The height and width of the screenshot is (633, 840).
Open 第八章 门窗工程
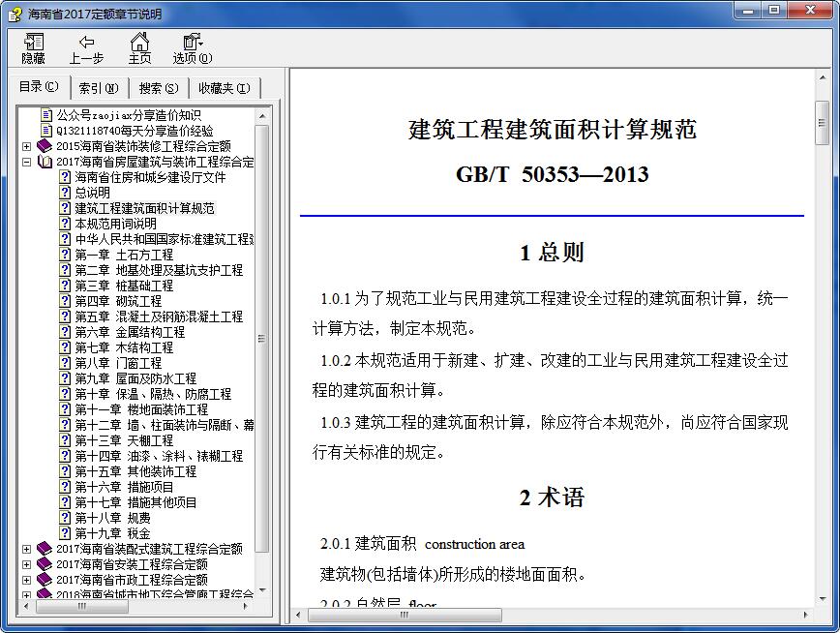click(x=118, y=363)
